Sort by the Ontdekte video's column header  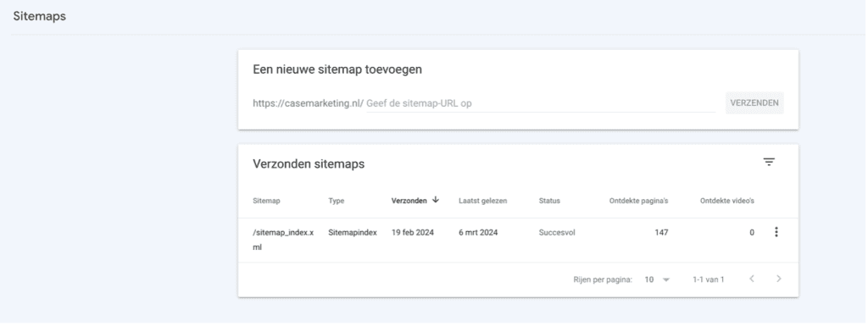pos(726,201)
